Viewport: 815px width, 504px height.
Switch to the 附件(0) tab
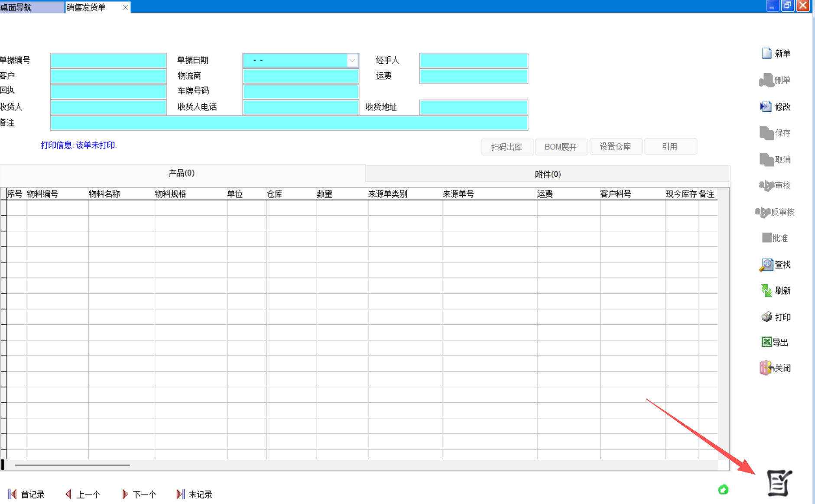pyautogui.click(x=548, y=174)
